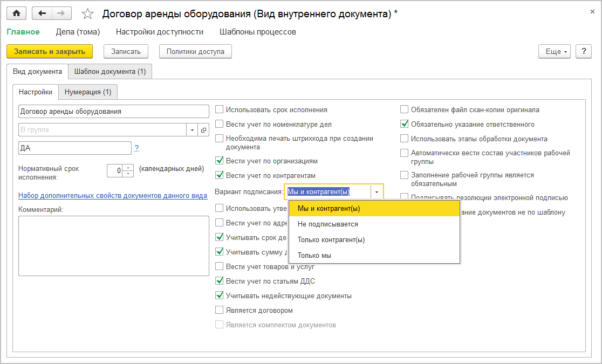The height and width of the screenshot is (364, 602).
Task: Click the open-group icon beside 'В группе'
Action: [x=203, y=130]
